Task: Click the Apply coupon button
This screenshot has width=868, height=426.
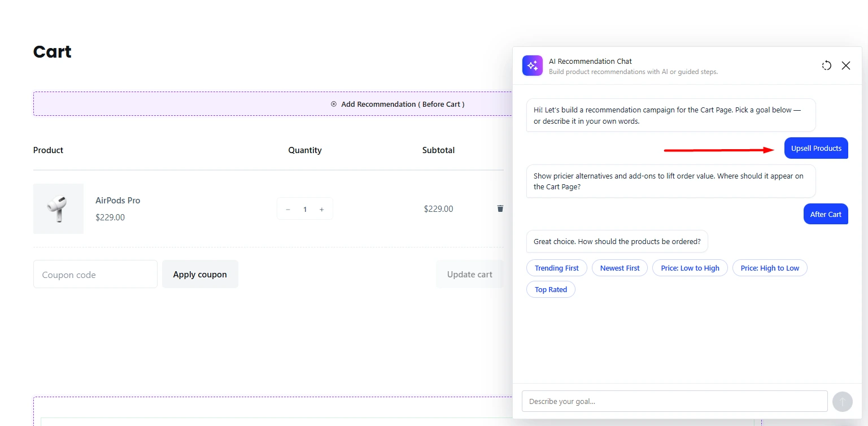Action: pos(200,274)
